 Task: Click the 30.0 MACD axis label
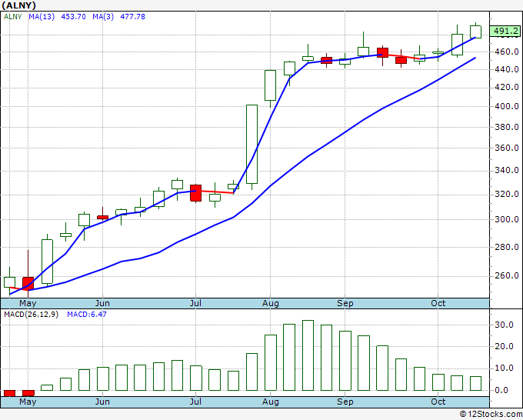[503, 325]
